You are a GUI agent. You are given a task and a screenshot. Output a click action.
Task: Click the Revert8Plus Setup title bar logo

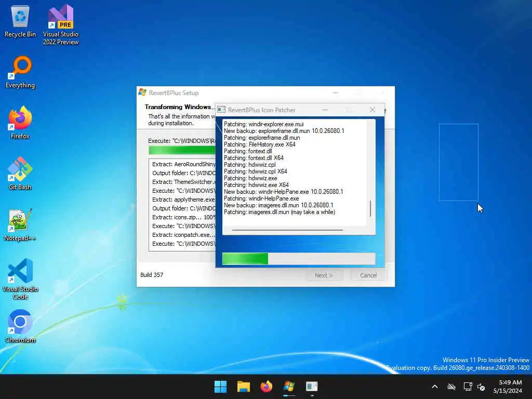pyautogui.click(x=142, y=92)
